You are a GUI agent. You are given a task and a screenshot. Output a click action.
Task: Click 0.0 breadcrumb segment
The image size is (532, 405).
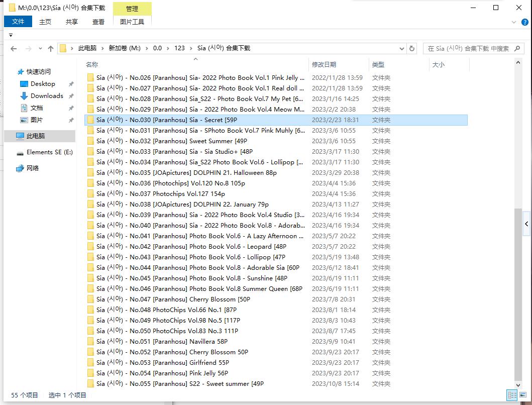tap(157, 48)
